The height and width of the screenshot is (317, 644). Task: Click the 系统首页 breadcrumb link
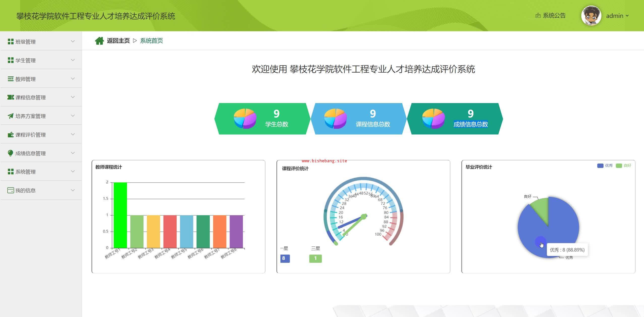[151, 41]
